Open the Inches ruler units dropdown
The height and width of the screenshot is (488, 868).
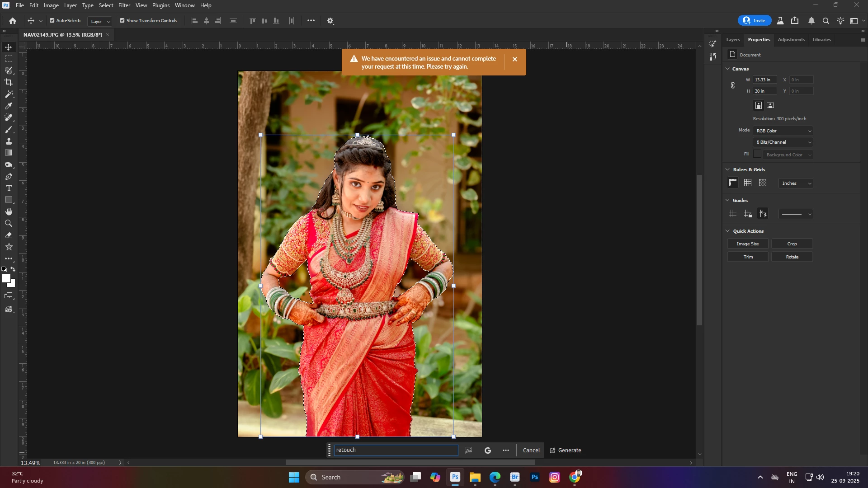(796, 183)
